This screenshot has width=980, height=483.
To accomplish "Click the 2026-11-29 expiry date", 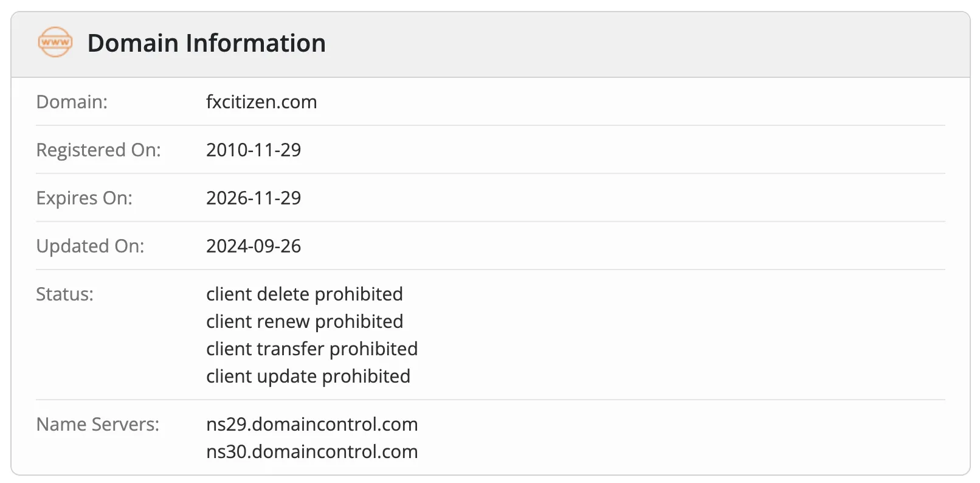I will pyautogui.click(x=254, y=198).
